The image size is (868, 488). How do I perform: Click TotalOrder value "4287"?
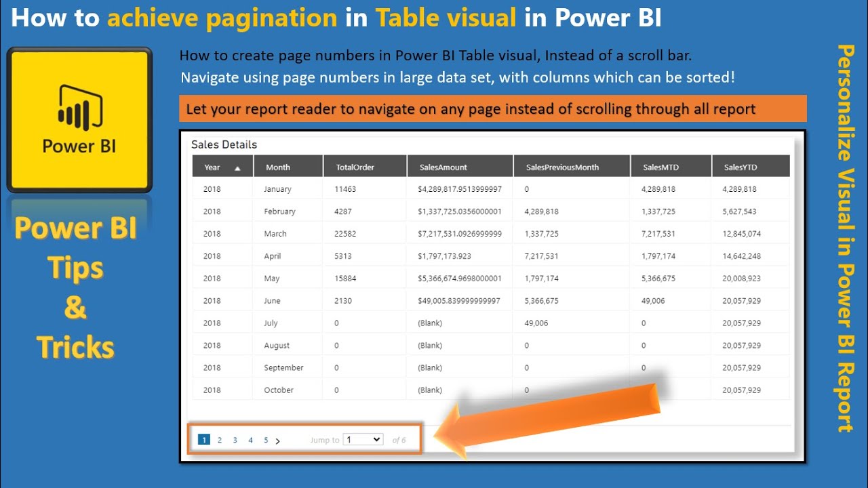click(x=343, y=211)
